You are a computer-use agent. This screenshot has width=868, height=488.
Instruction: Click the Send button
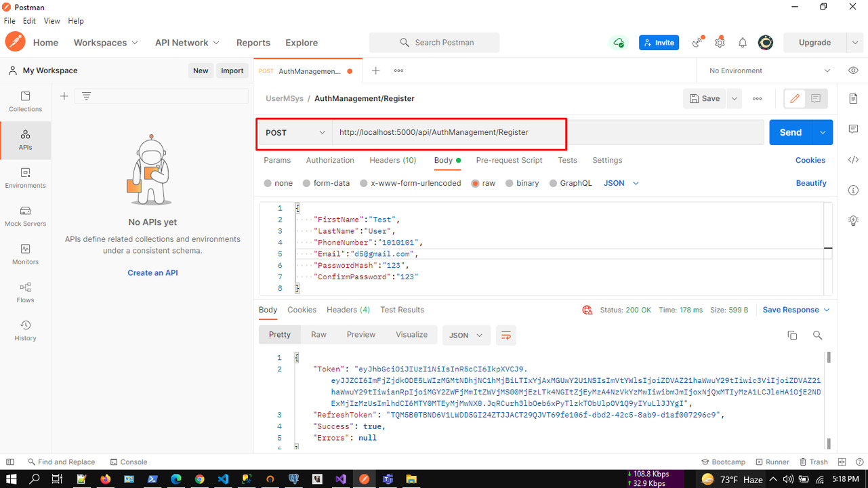[x=790, y=132]
